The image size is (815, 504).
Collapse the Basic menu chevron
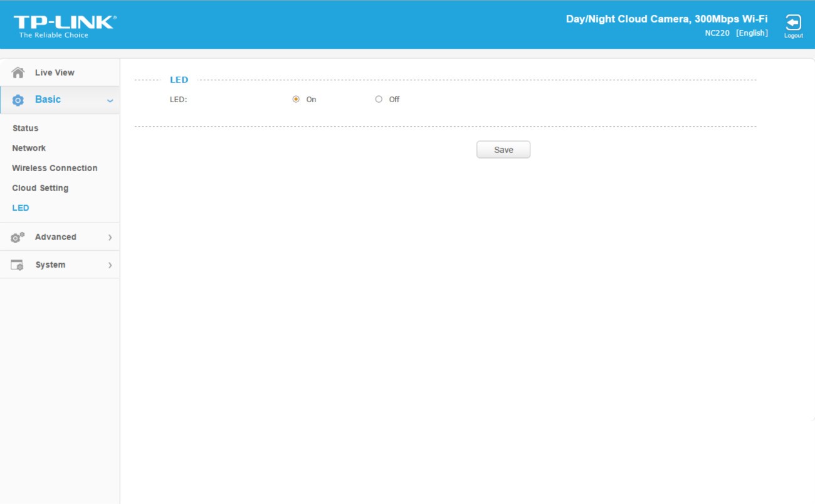pos(110,101)
